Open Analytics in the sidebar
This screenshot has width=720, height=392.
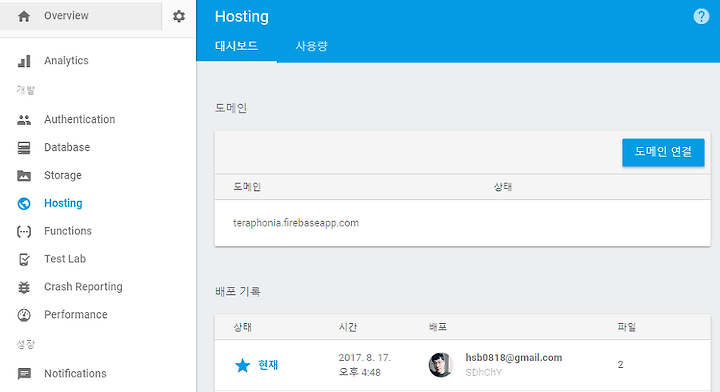point(66,61)
